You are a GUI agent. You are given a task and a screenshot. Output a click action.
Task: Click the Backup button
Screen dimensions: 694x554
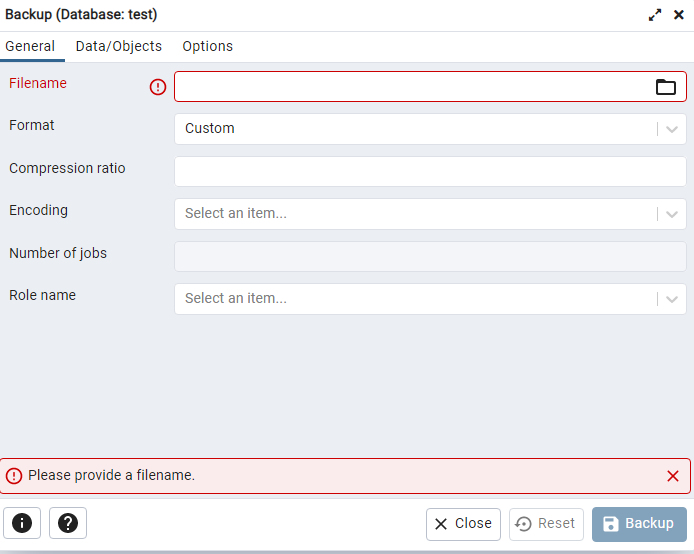tap(639, 524)
